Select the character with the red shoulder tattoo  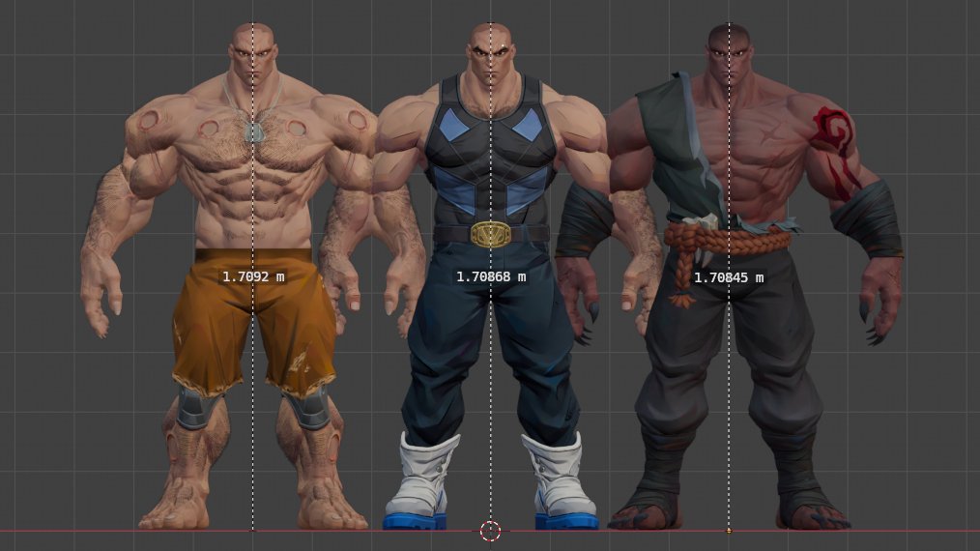(729, 275)
